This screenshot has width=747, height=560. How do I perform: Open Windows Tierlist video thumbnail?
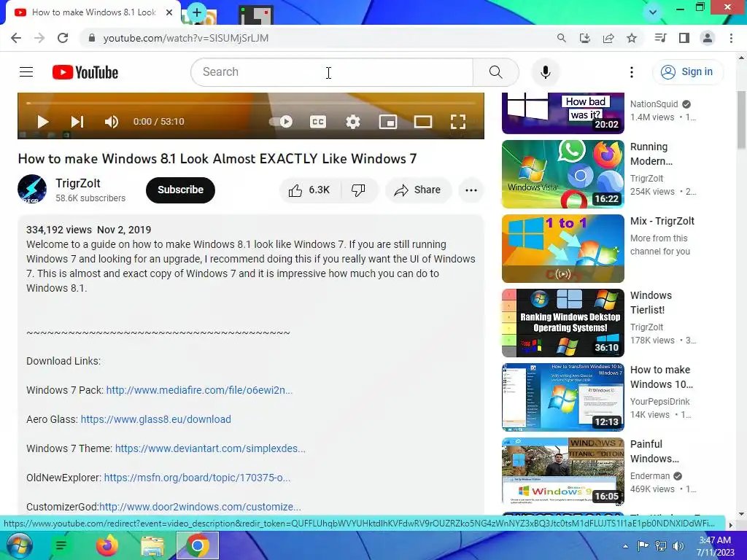562,323
